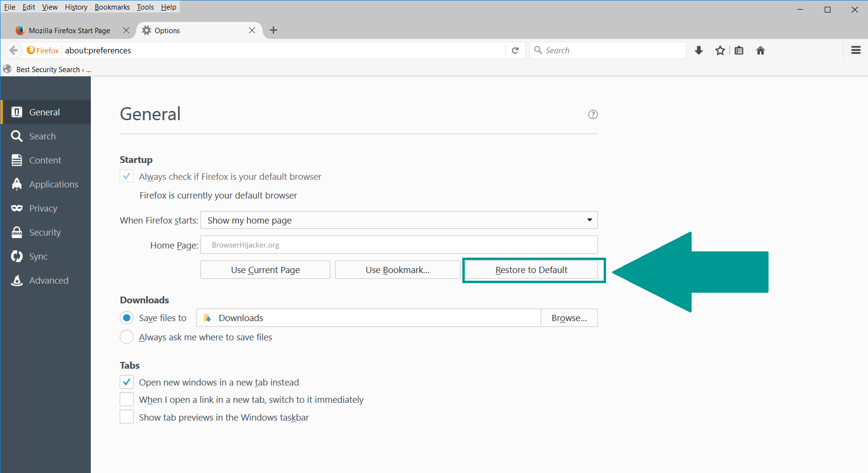Open the History menu
Viewport: 868px width, 473px height.
(76, 7)
